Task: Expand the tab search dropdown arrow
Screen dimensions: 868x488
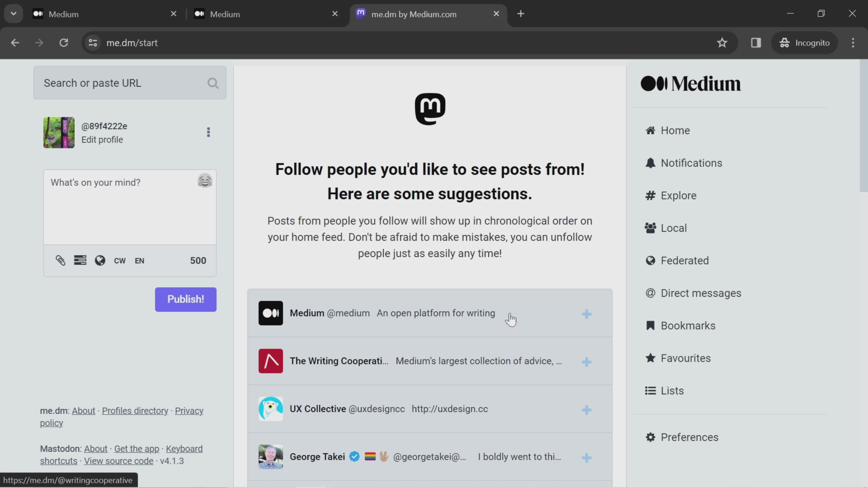Action: click(14, 14)
